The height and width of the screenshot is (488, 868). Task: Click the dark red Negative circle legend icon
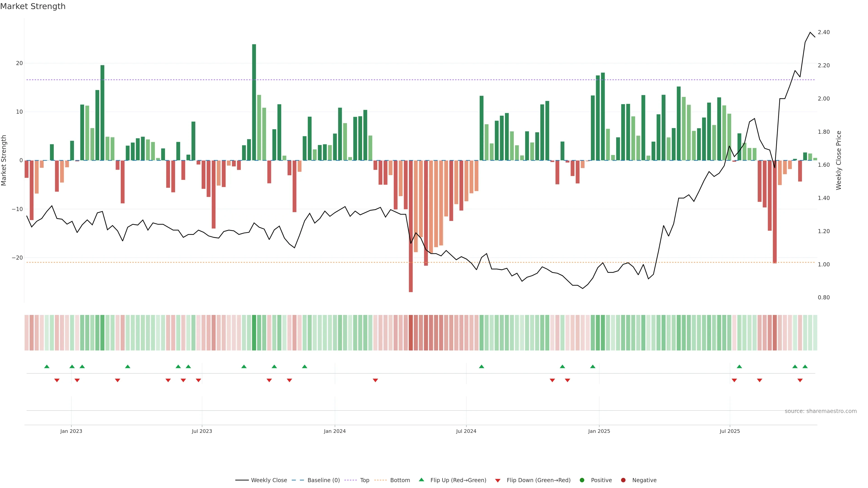tap(623, 480)
